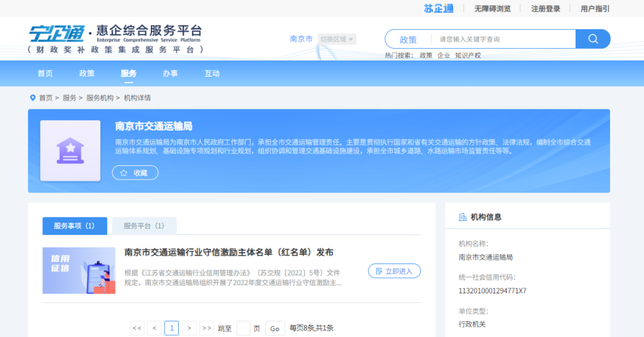
Task: Select the 服务事项 (1) tab
Action: (x=74, y=226)
